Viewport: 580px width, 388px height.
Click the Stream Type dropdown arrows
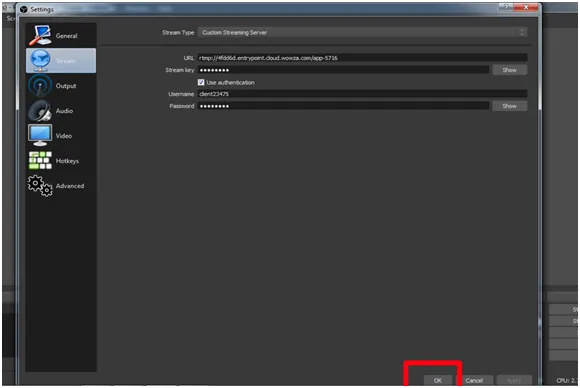pyautogui.click(x=522, y=33)
